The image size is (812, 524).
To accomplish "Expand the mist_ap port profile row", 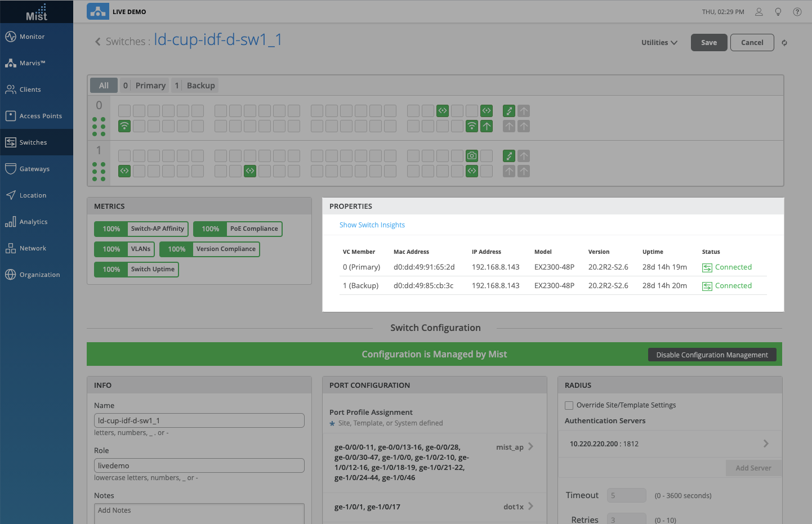I will pyautogui.click(x=530, y=447).
